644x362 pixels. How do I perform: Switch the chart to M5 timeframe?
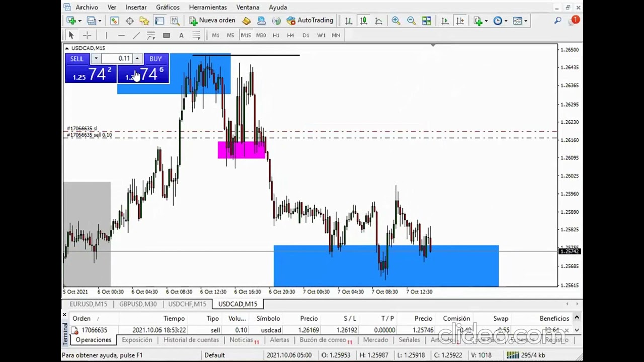pyautogui.click(x=230, y=35)
